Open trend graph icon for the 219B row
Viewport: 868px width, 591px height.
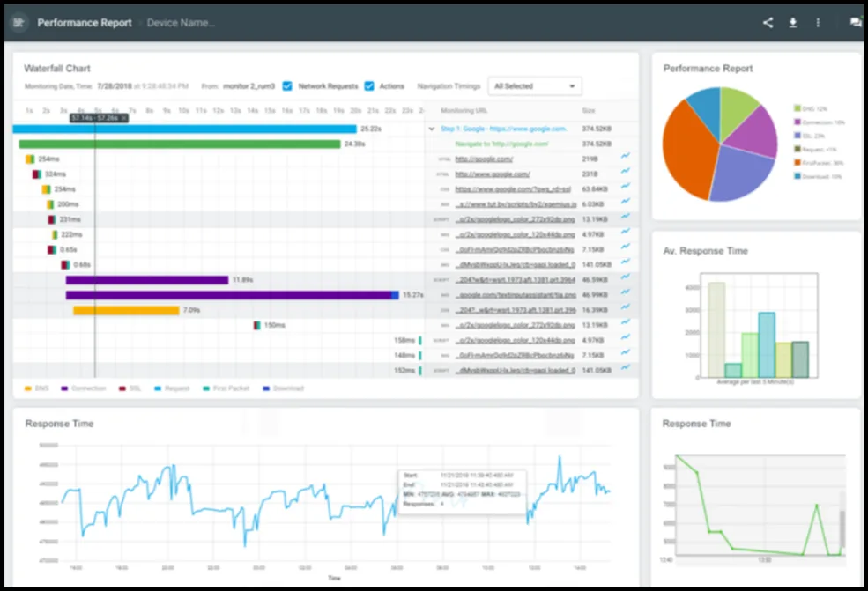click(625, 156)
